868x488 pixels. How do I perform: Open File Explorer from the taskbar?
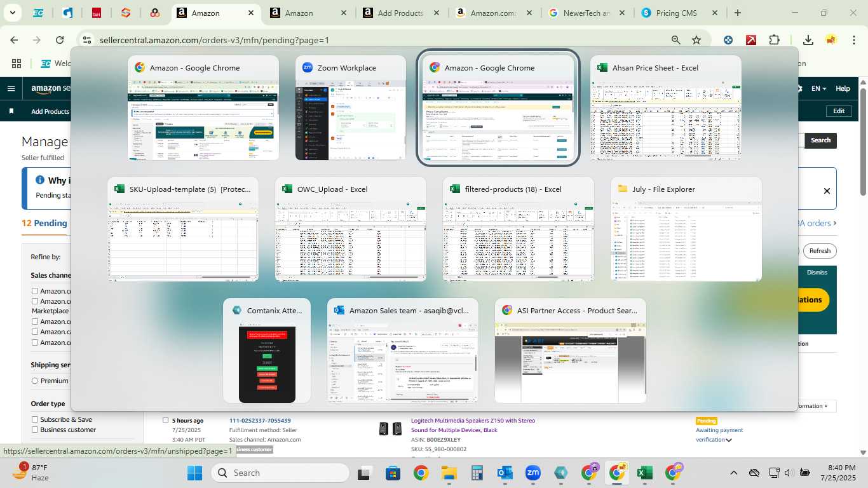[449, 473]
